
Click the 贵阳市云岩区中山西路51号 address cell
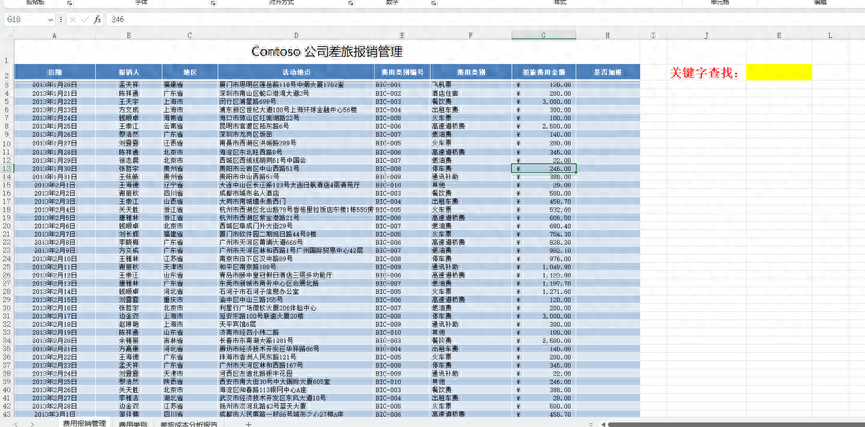pyautogui.click(x=296, y=168)
